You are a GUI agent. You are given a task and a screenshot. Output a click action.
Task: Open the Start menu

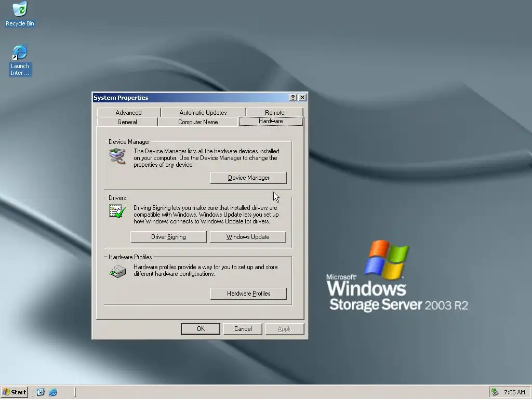pyautogui.click(x=14, y=392)
